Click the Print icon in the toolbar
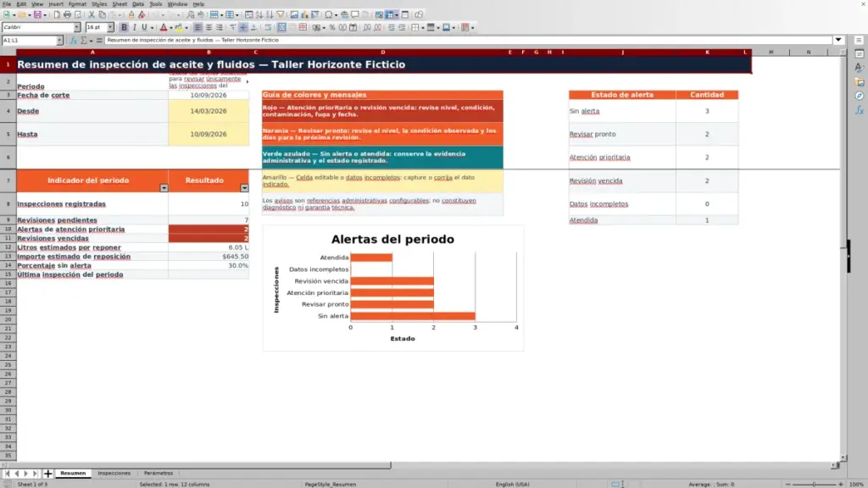The image size is (868, 488). 67,14
